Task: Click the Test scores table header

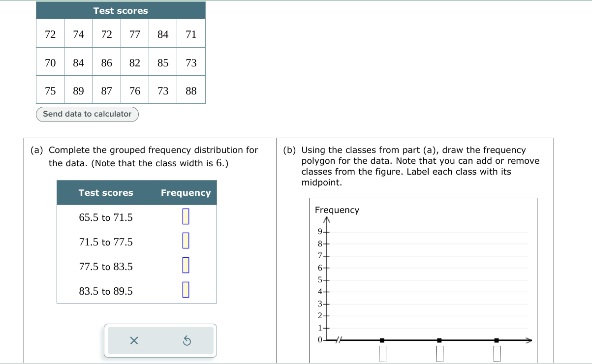Action: click(120, 10)
